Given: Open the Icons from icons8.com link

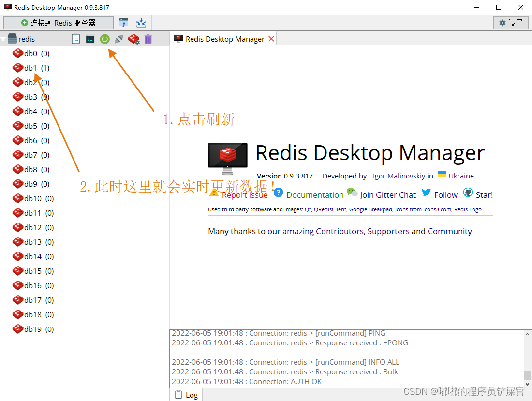Looking at the screenshot, I should pos(423,209).
